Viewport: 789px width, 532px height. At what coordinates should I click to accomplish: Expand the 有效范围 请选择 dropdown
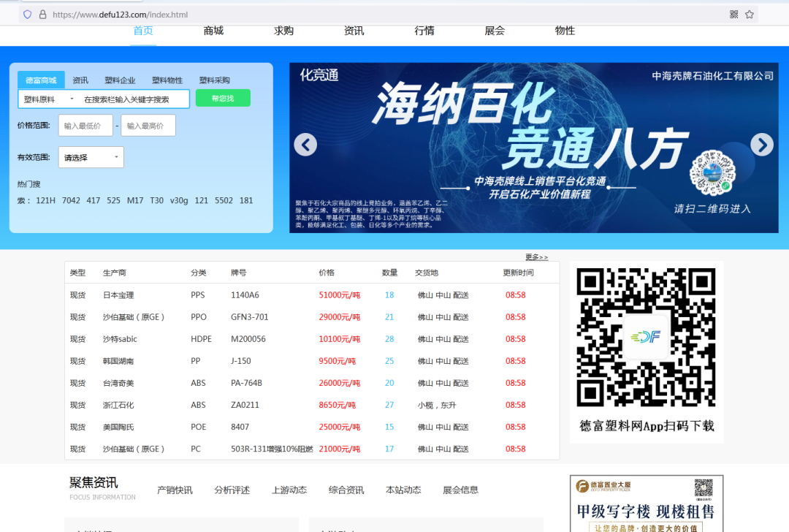click(91, 157)
